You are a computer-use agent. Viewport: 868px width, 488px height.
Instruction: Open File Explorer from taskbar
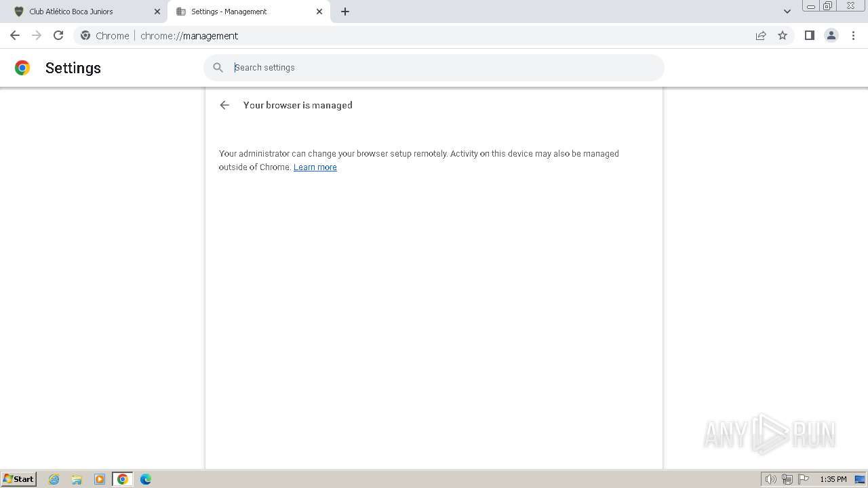coord(77,479)
